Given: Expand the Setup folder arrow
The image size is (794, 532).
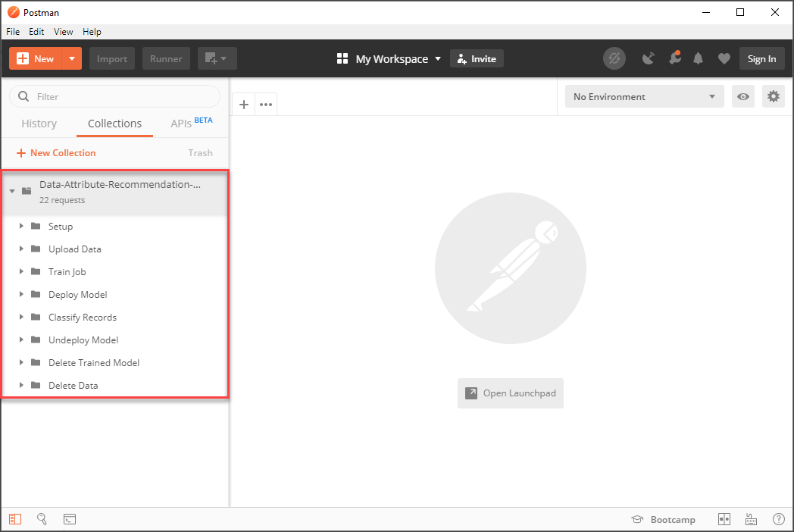Looking at the screenshot, I should [21, 226].
